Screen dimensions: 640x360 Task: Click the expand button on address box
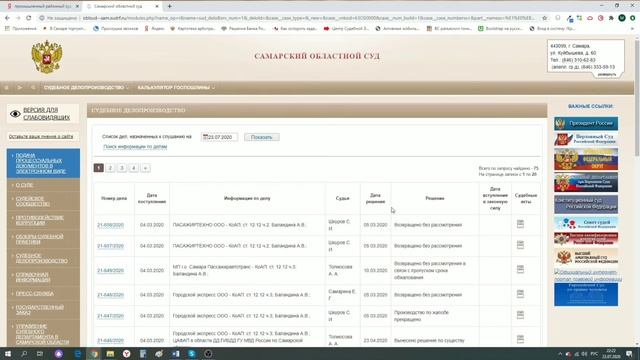click(607, 74)
